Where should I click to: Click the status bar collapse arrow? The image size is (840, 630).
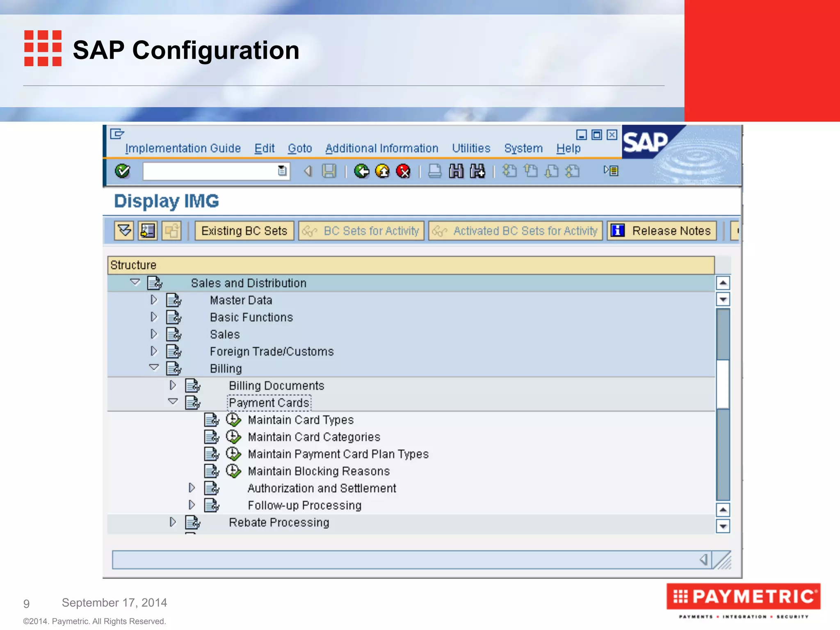(x=704, y=559)
